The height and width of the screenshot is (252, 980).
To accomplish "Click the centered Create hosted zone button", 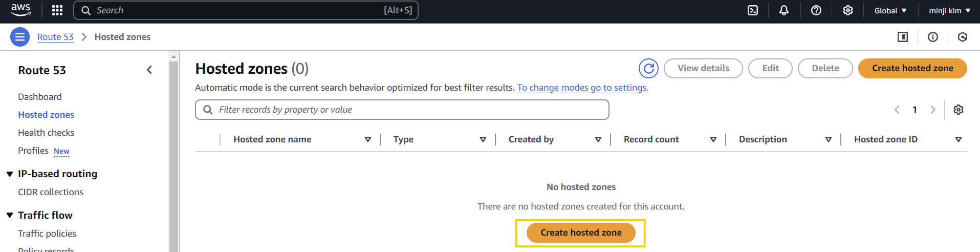I will coord(581,233).
